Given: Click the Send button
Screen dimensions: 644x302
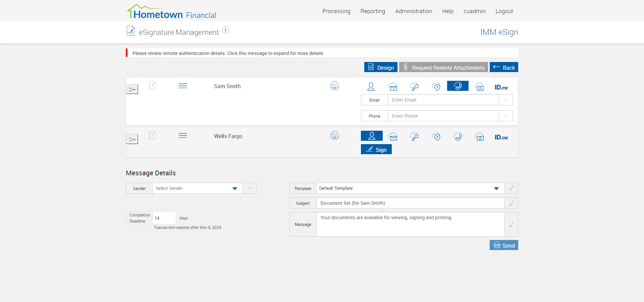Looking at the screenshot, I should [504, 245].
